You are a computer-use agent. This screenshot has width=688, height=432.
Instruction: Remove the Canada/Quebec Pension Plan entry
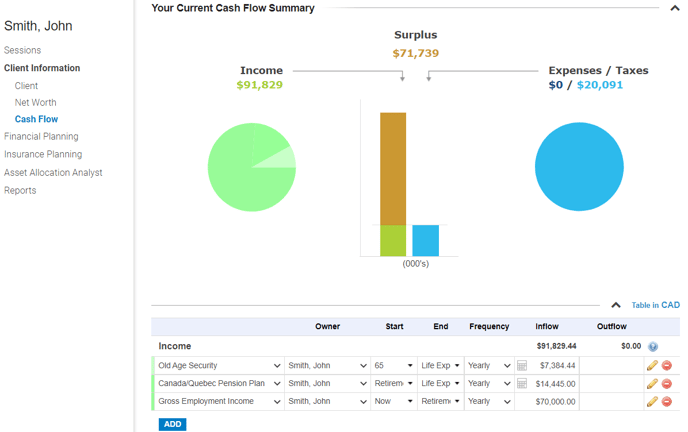click(667, 384)
